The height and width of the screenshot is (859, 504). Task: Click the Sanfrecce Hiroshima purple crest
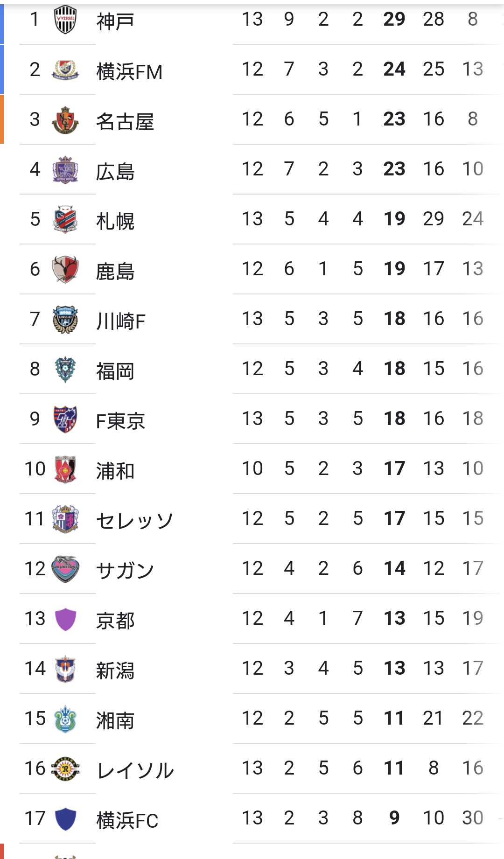(x=65, y=170)
